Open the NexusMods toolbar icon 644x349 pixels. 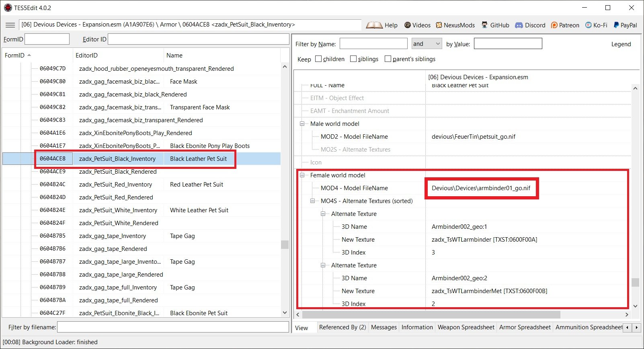click(x=455, y=25)
